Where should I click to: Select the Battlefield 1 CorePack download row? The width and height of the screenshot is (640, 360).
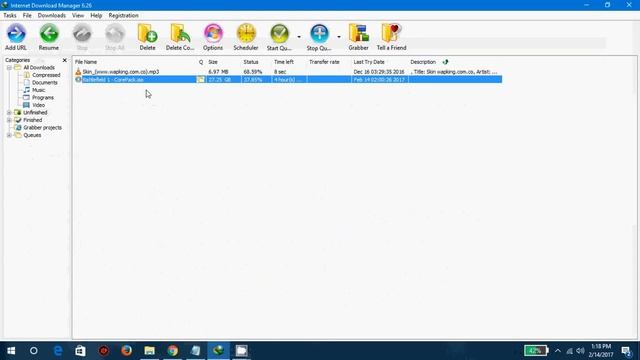click(288, 80)
